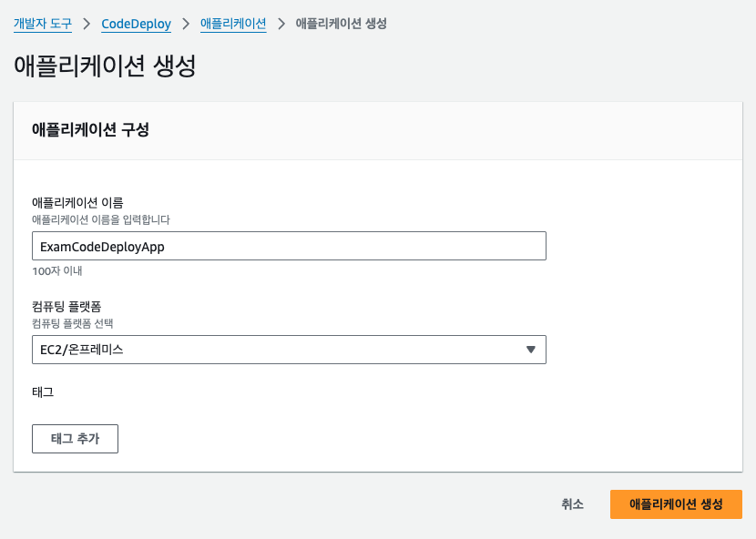756x539 pixels.
Task: Focus the ExamCodeDeployApp name input field
Action: [288, 246]
